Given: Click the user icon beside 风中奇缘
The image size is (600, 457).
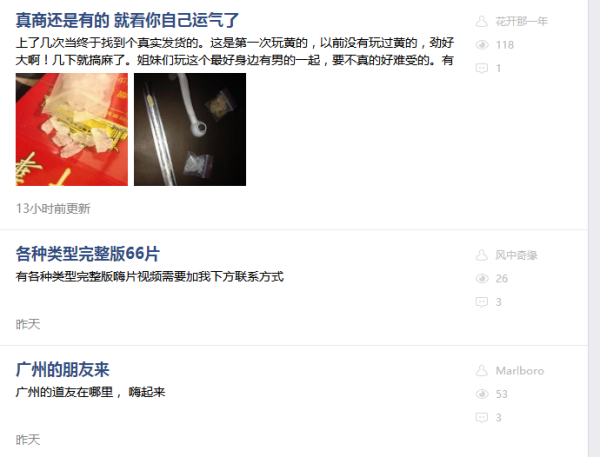Looking at the screenshot, I should coord(482,255).
